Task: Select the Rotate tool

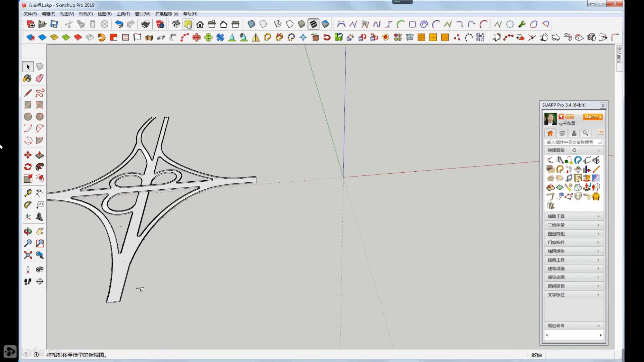Action: point(28,167)
